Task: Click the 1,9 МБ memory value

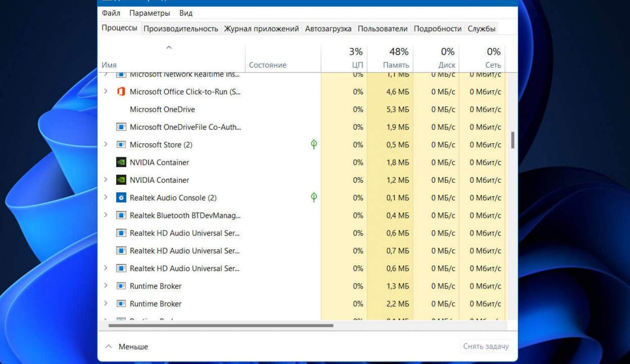Action: [398, 127]
